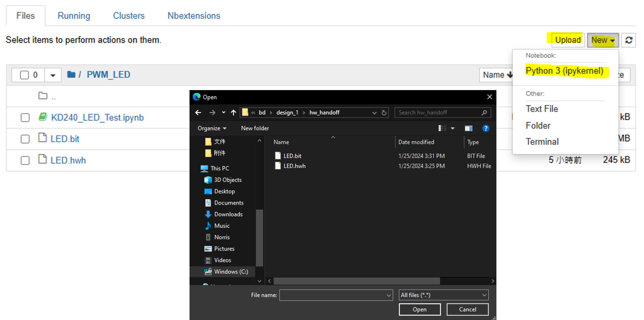Check the KD240_LED_Test.ipynb checkbox

tap(25, 118)
